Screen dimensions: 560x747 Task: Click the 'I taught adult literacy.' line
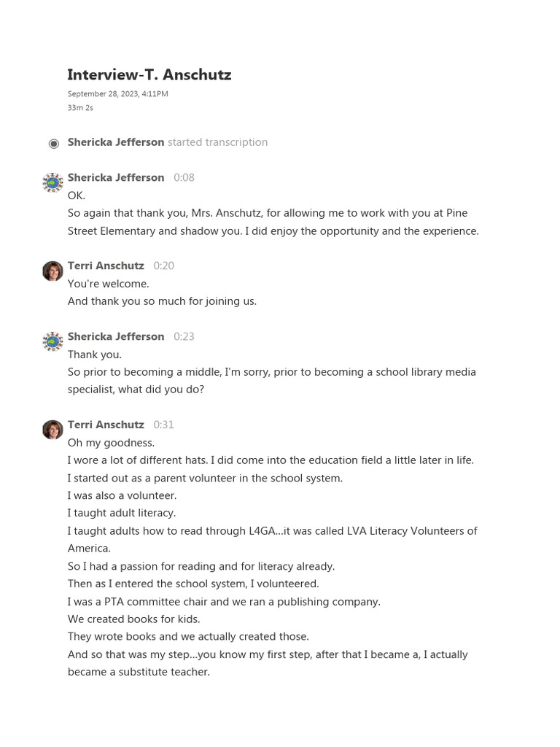point(122,514)
